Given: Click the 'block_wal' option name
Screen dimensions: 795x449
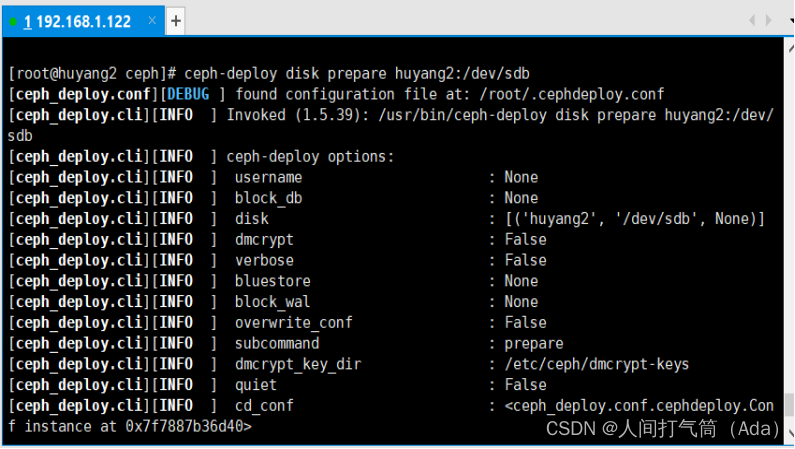Looking at the screenshot, I should [272, 302].
